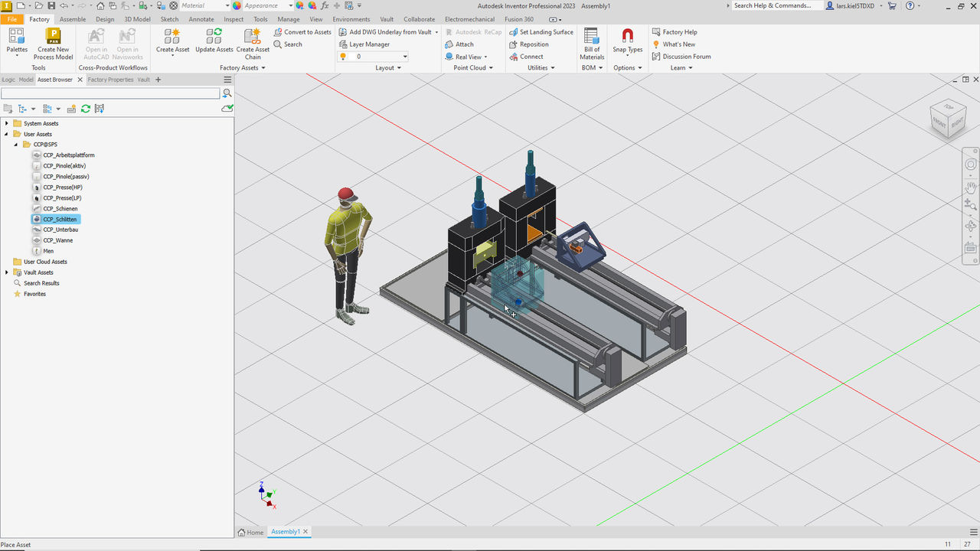Expand the System Assets folder
The width and height of the screenshot is (980, 551).
7,123
